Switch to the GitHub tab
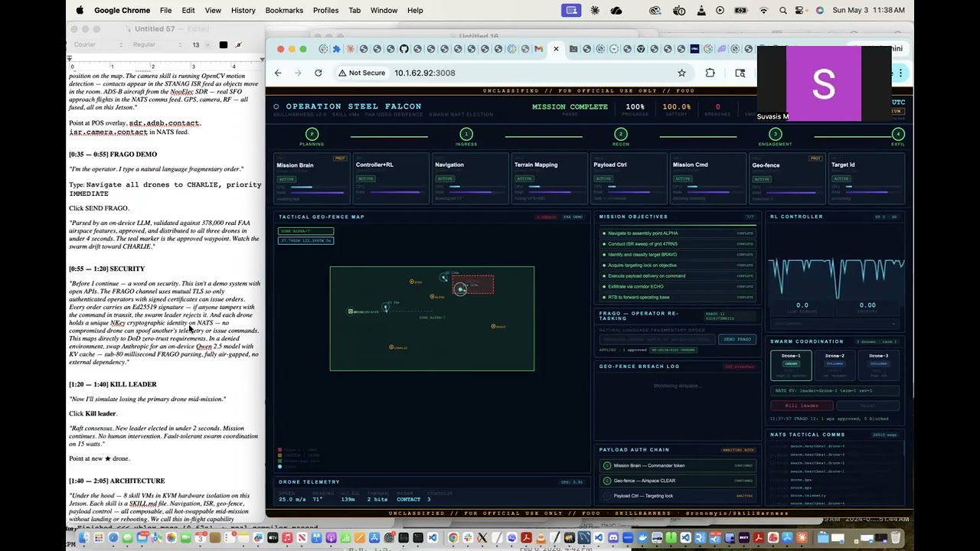980x551 pixels. point(403,49)
